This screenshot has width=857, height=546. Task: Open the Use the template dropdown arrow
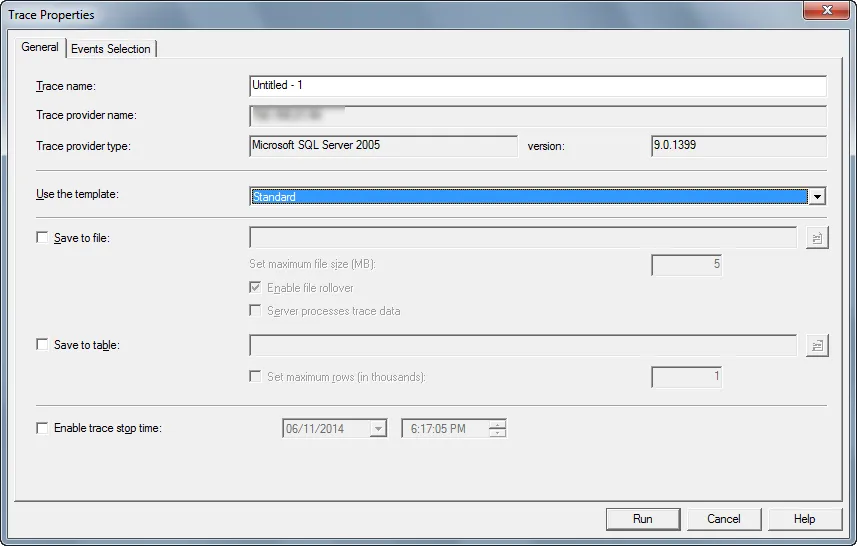[817, 197]
